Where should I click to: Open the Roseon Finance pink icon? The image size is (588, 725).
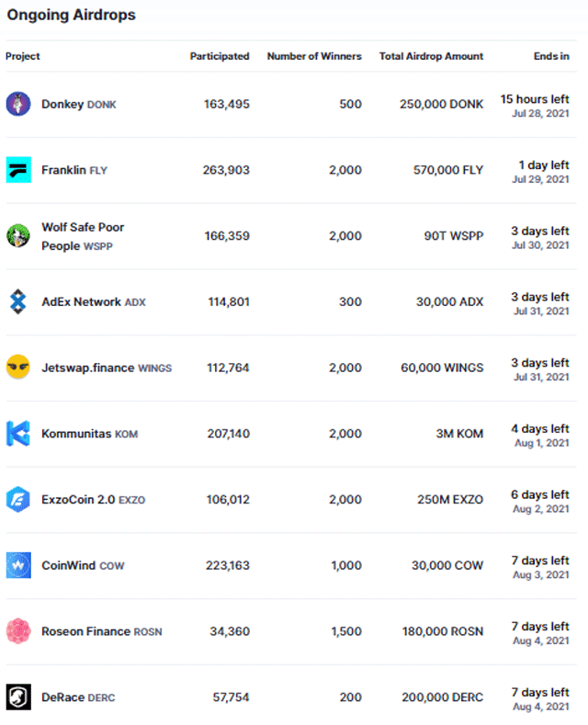click(18, 631)
